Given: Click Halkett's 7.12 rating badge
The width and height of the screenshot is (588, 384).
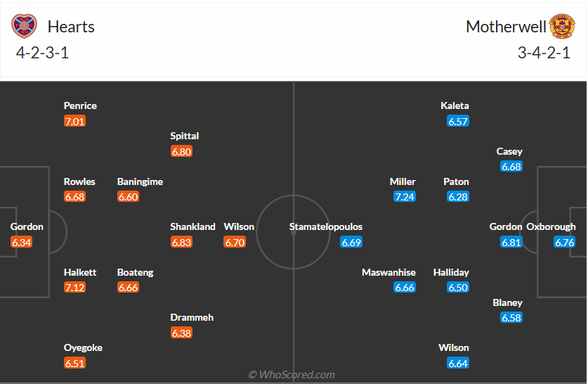Looking at the screenshot, I should (x=74, y=288).
